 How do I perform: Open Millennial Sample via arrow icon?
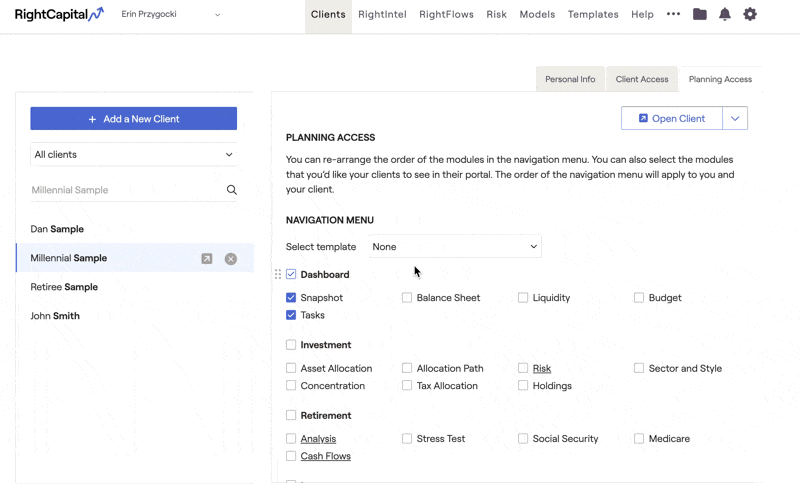(x=207, y=258)
